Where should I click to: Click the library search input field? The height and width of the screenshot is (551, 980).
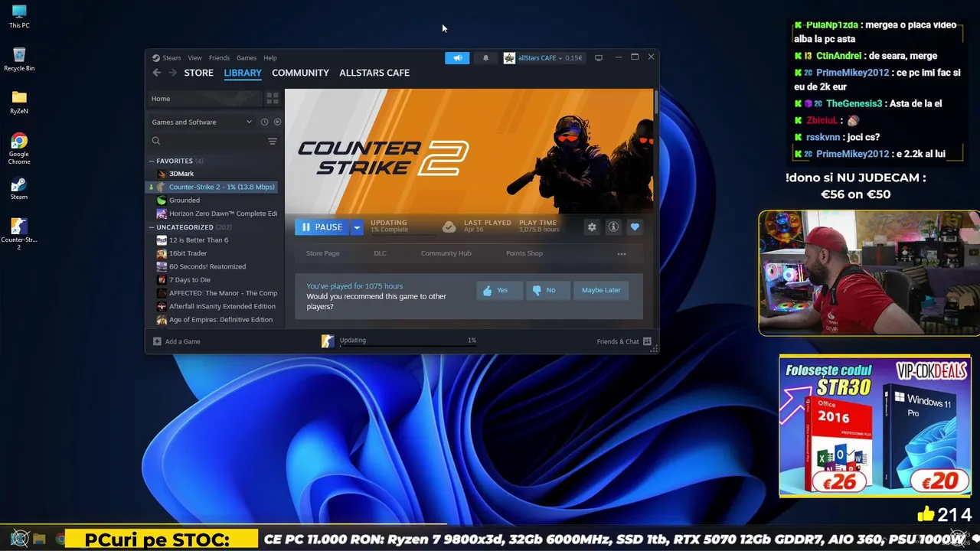(207, 141)
